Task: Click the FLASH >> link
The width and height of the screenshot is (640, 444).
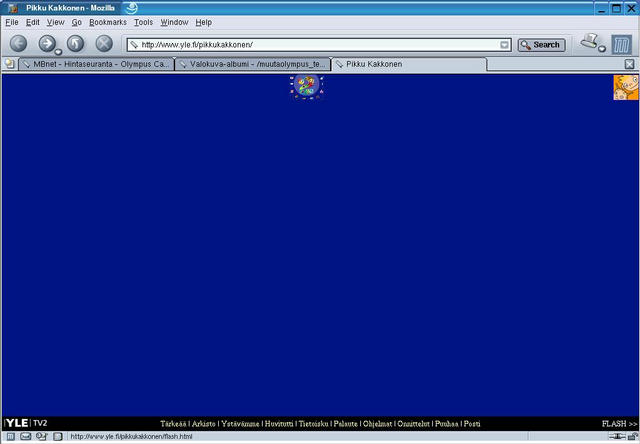Action: tap(620, 424)
